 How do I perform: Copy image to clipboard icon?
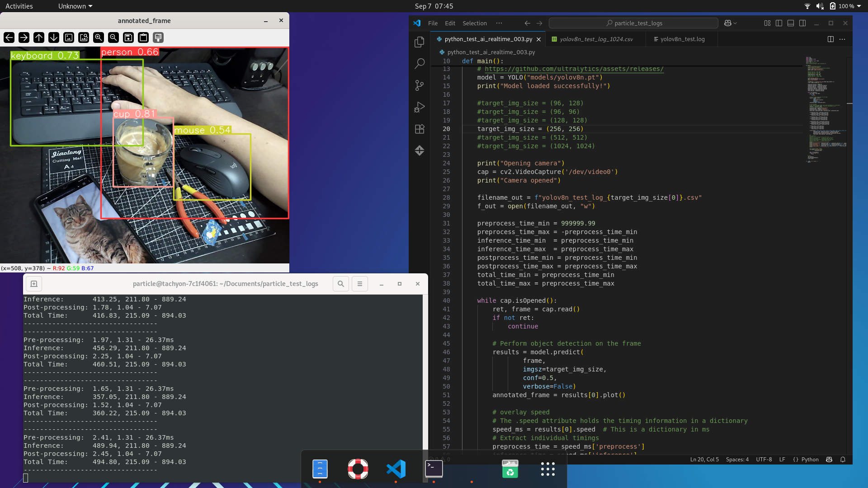(143, 38)
